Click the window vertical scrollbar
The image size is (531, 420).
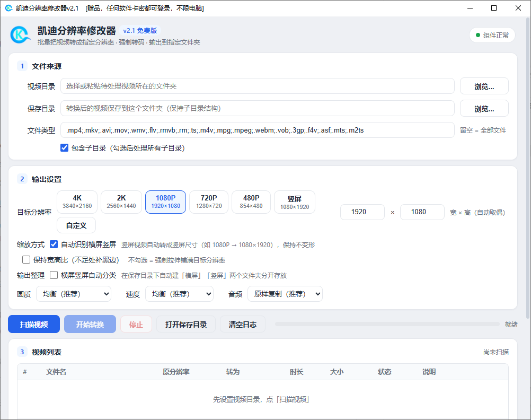pos(528,168)
